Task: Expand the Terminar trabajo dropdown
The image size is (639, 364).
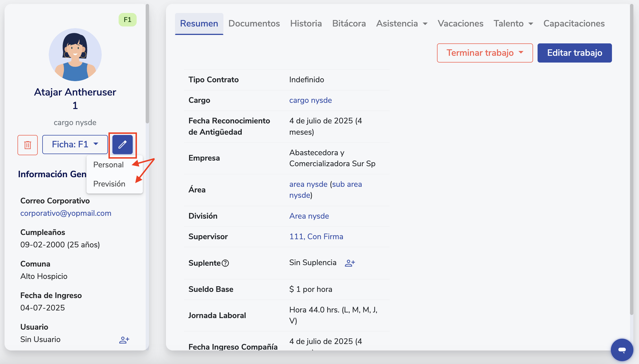Action: [485, 53]
